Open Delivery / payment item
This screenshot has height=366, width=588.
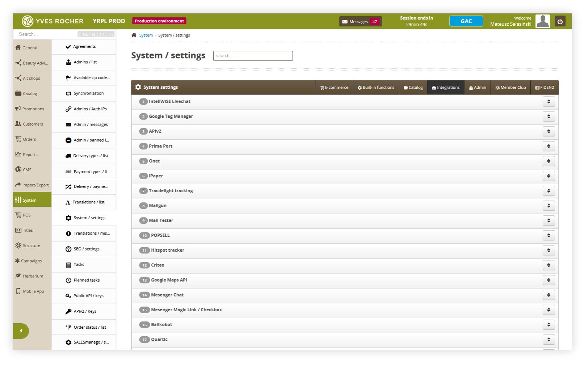pyautogui.click(x=84, y=187)
